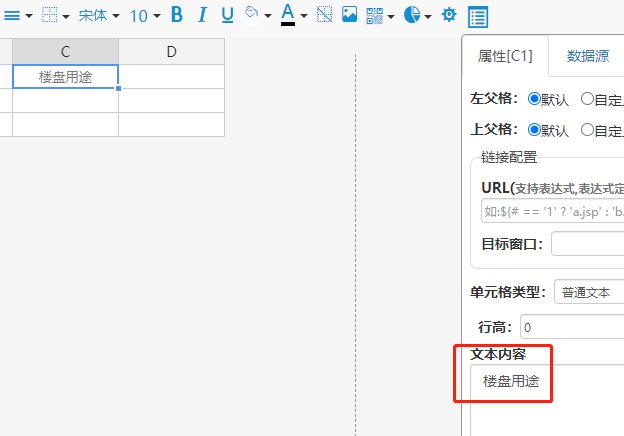The height and width of the screenshot is (436, 624).
Task: Toggle italic formatting
Action: [x=203, y=15]
